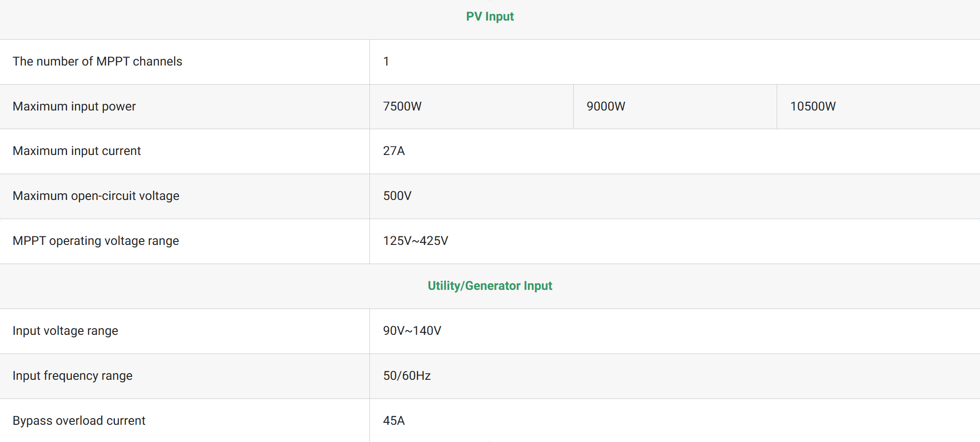Click the PV Input section heading
This screenshot has height=442, width=980.
[x=490, y=17]
